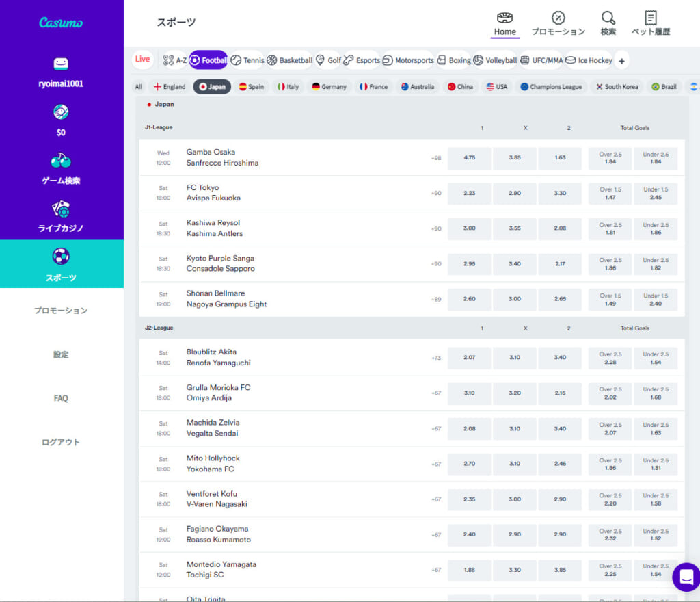
Task: Switch to the Golf sport
Action: 328,60
